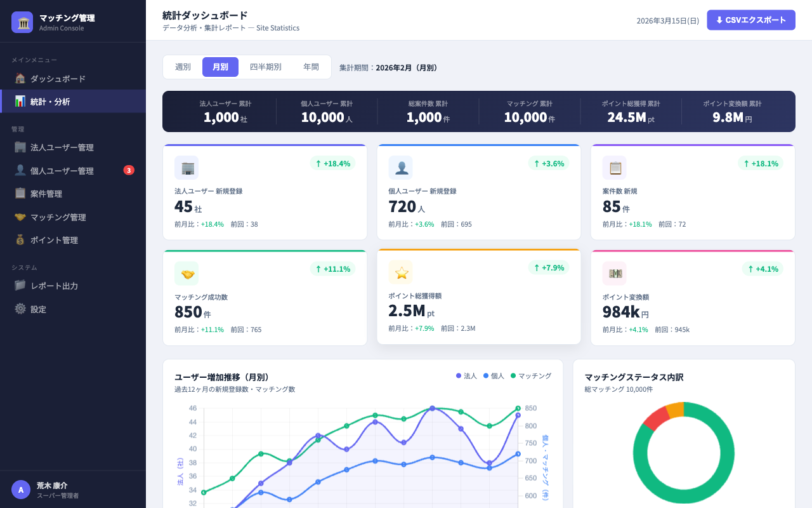This screenshot has height=508, width=812.
Task: Click the star icon on ポイント総獲得額 card
Action: [x=400, y=272]
